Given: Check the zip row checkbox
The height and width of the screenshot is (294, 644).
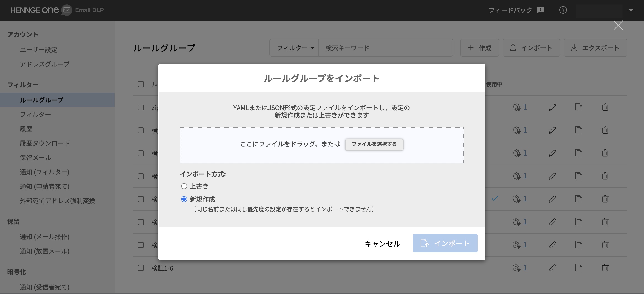Looking at the screenshot, I should [141, 107].
